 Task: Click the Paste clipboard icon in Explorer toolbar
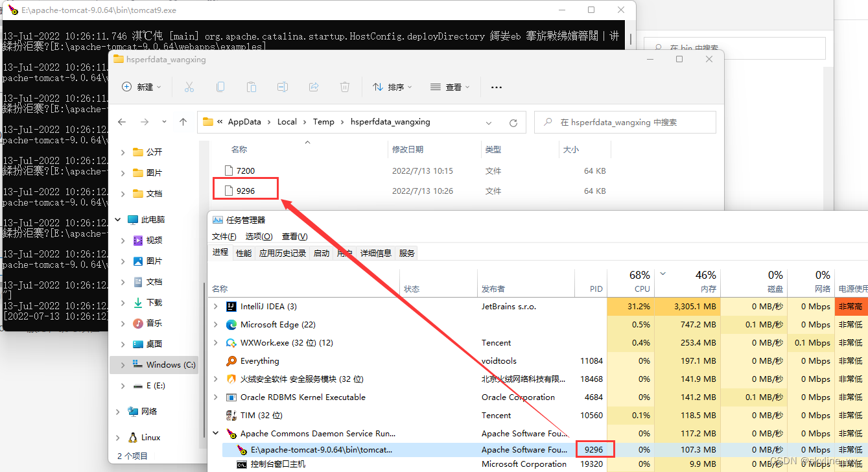(x=252, y=87)
